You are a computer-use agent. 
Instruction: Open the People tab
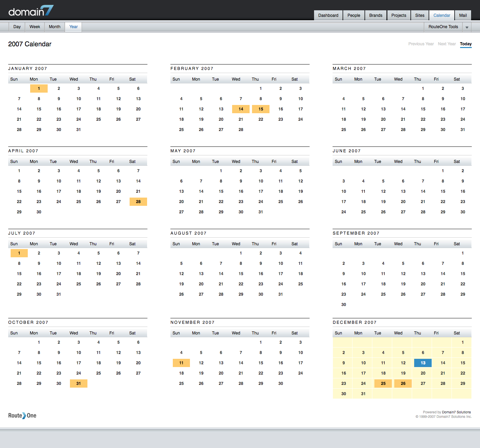pyautogui.click(x=353, y=15)
